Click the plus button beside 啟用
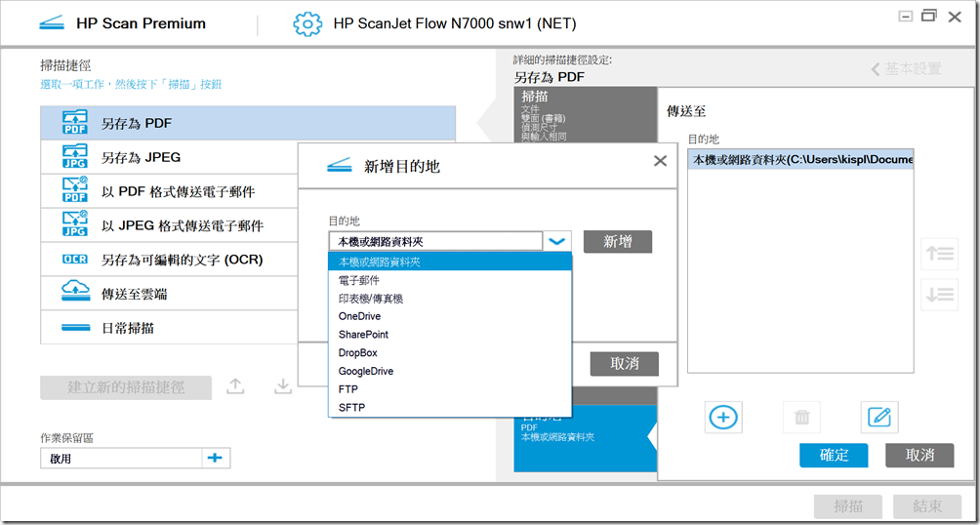 coord(216,458)
